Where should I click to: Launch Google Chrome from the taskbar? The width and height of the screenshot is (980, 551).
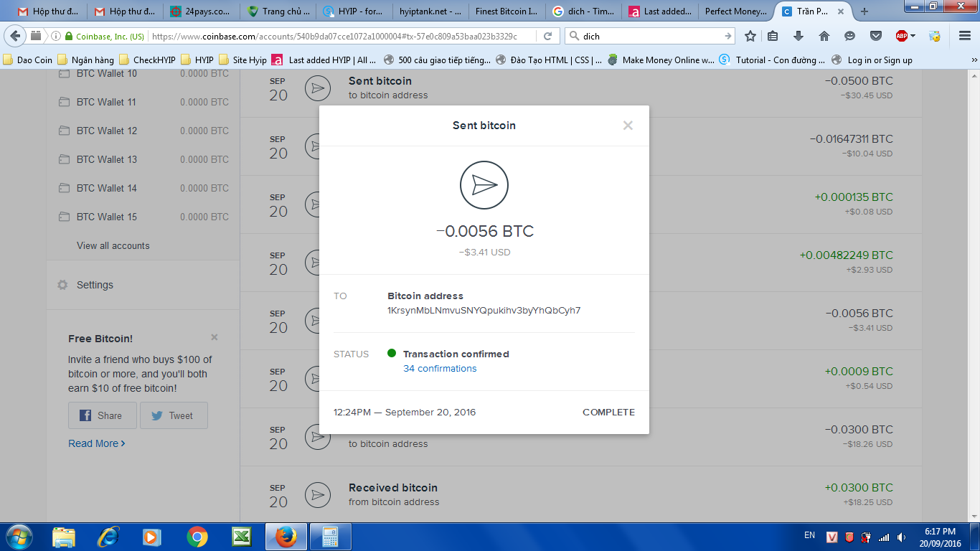coord(197,537)
